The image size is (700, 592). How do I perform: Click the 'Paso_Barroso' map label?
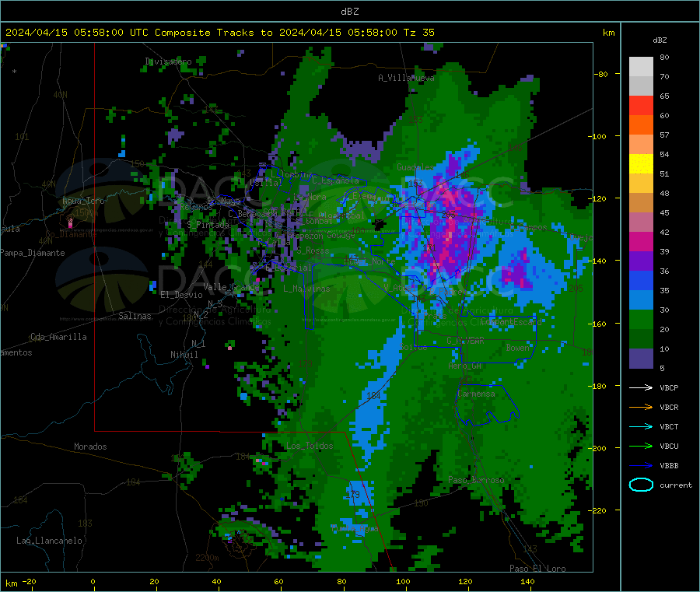pyautogui.click(x=476, y=480)
